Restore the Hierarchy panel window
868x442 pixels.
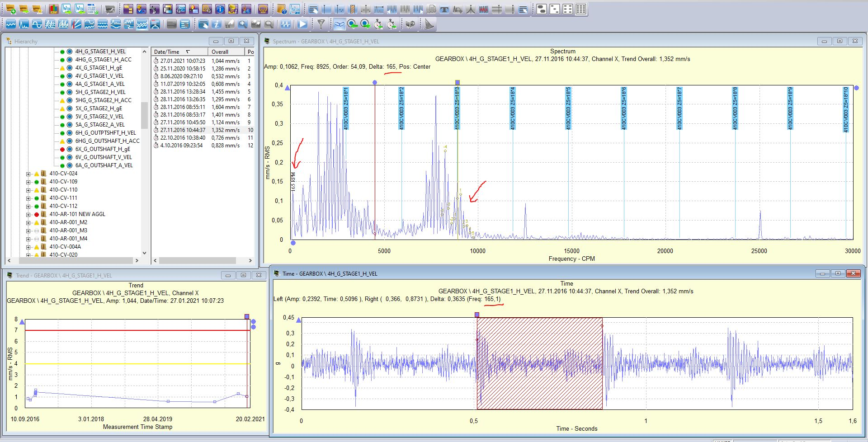[231, 41]
